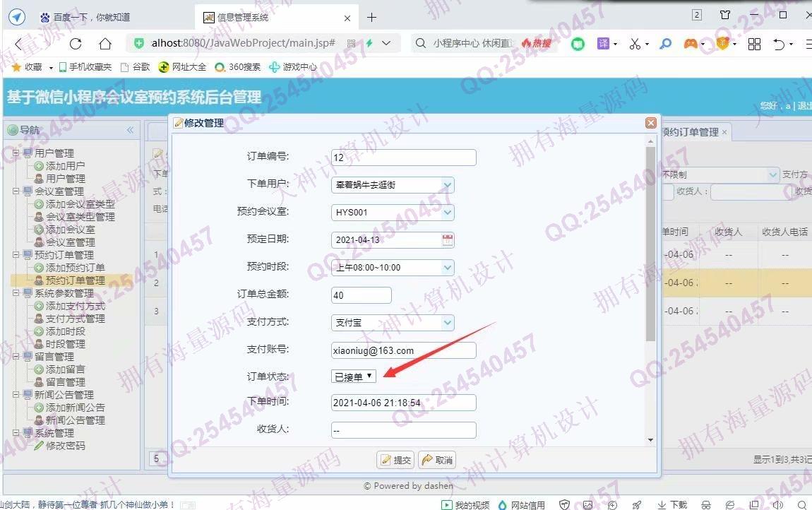Image resolution: width=812 pixels, height=510 pixels.
Task: Click 下载 in browser status bar
Action: pyautogui.click(x=672, y=505)
